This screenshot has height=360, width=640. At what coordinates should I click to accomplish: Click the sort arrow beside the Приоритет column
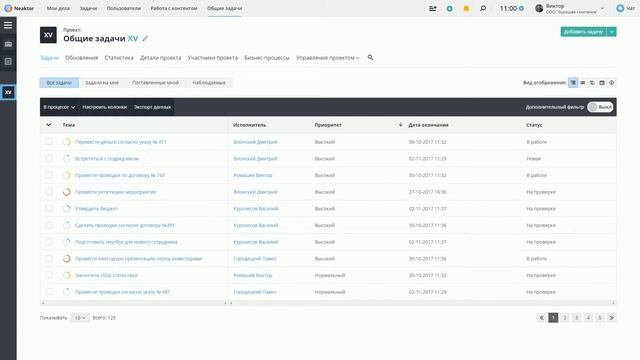[400, 125]
